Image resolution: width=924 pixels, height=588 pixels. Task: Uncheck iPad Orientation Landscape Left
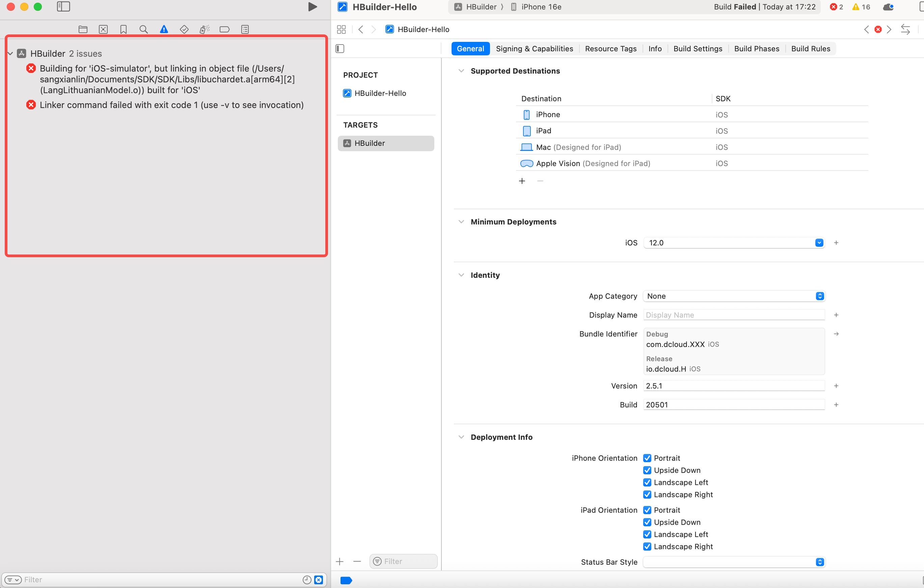pyautogui.click(x=647, y=534)
